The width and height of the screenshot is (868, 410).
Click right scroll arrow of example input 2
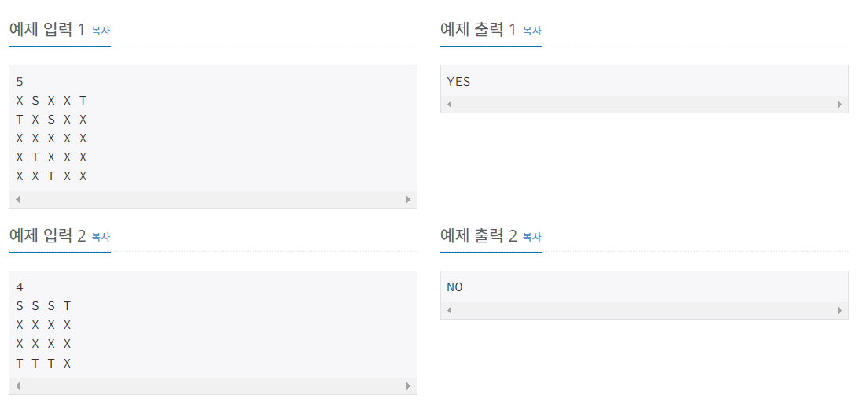tap(409, 386)
